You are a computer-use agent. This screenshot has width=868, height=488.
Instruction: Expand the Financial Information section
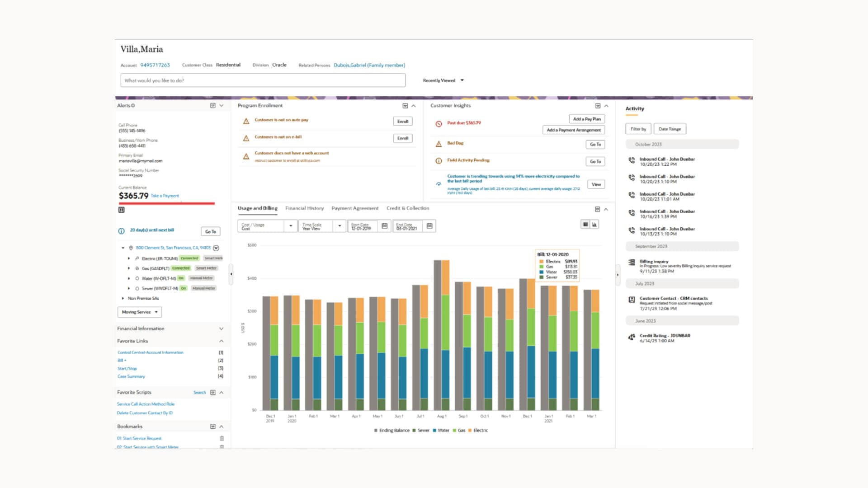point(221,329)
